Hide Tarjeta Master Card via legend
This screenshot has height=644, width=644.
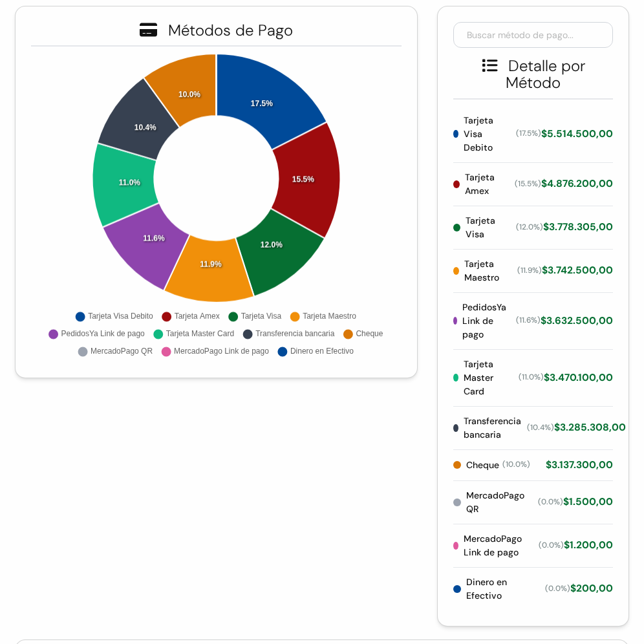194,334
